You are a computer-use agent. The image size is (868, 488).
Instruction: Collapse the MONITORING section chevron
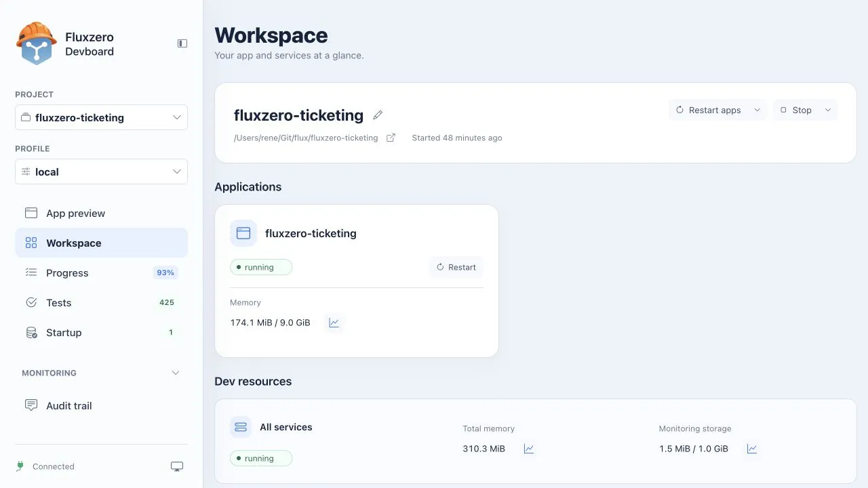pos(176,373)
